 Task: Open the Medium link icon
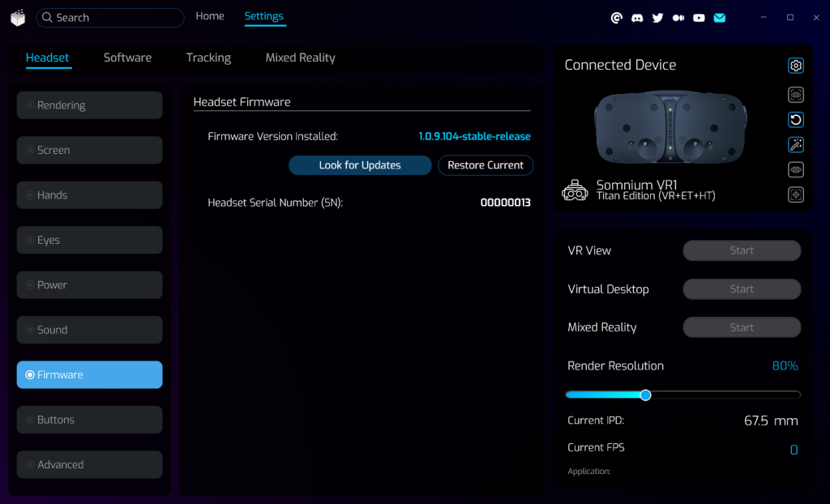pos(678,18)
